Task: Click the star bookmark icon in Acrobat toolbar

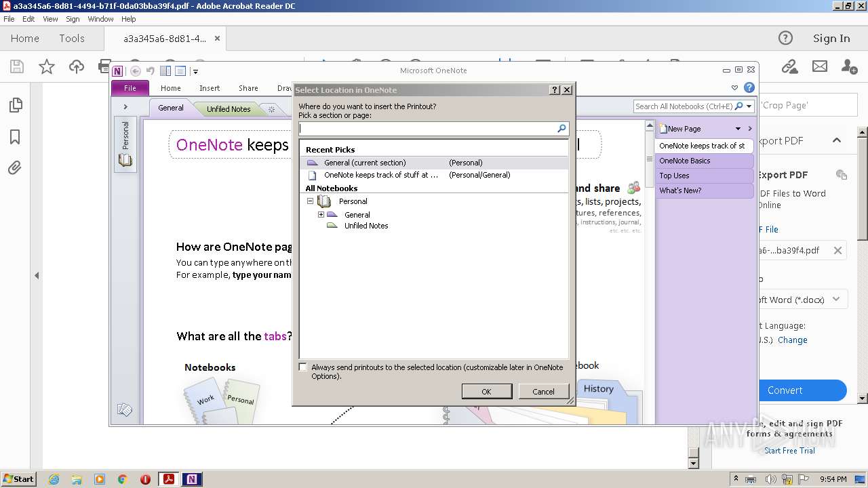Action: (47, 66)
